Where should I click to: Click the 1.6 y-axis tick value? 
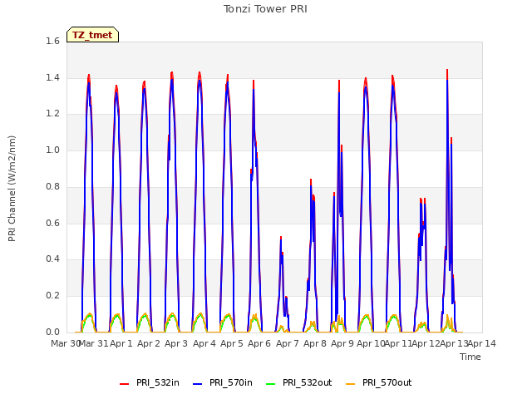52,41
